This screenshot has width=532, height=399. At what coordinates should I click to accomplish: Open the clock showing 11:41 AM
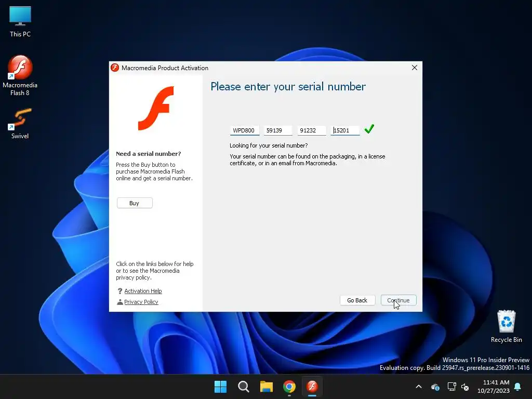point(494,387)
